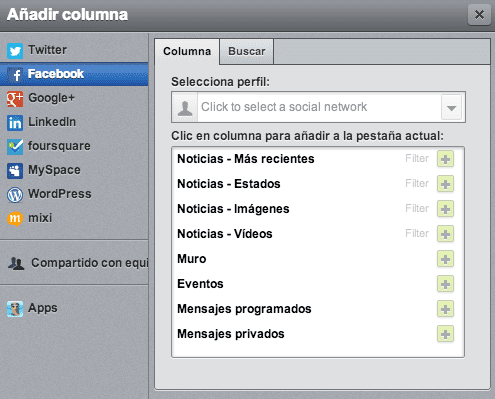Select Google+ in the network list

(x=74, y=98)
